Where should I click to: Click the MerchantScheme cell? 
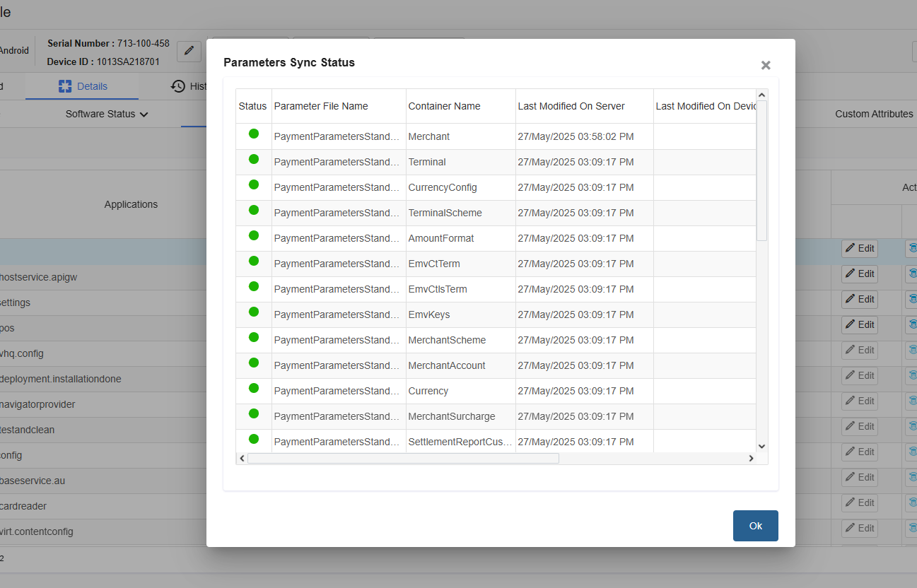tap(461, 340)
